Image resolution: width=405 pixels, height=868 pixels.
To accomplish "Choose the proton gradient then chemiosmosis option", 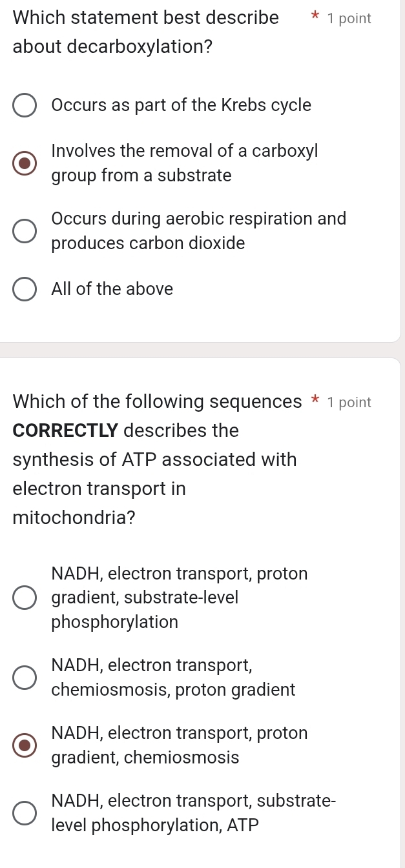I will 24,745.
